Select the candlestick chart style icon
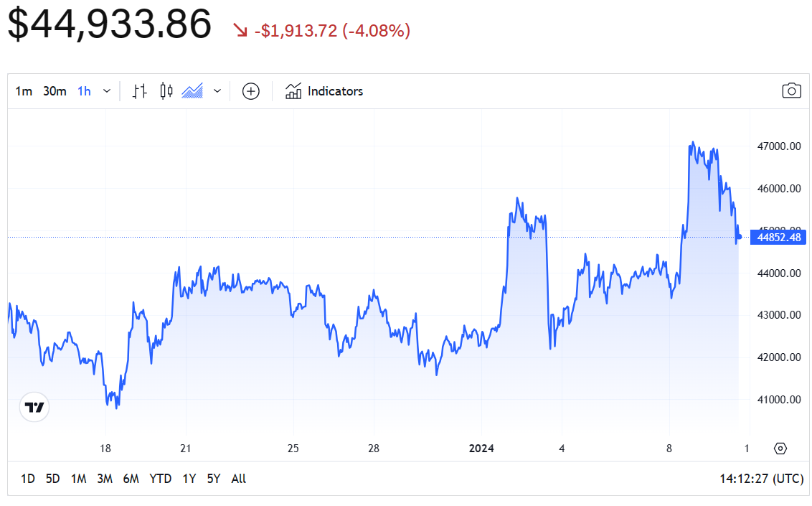812x506 pixels. 166,91
